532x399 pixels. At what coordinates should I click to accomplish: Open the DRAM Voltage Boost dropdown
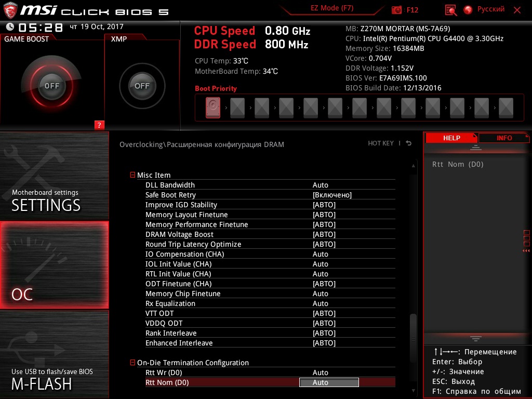click(324, 234)
